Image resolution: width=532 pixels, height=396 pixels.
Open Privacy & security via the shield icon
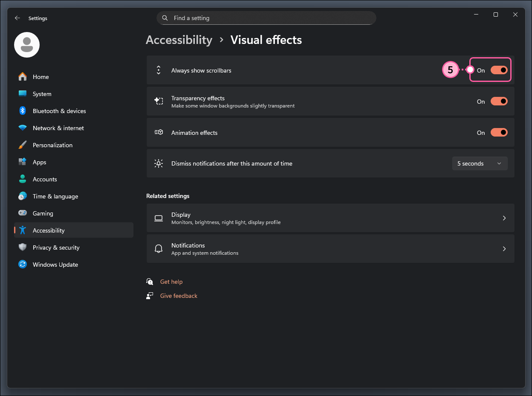point(22,247)
